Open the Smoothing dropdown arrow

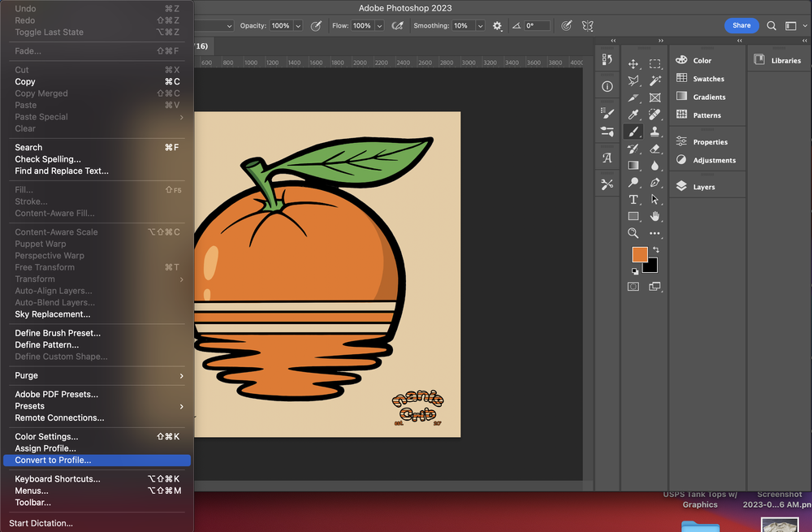point(480,26)
